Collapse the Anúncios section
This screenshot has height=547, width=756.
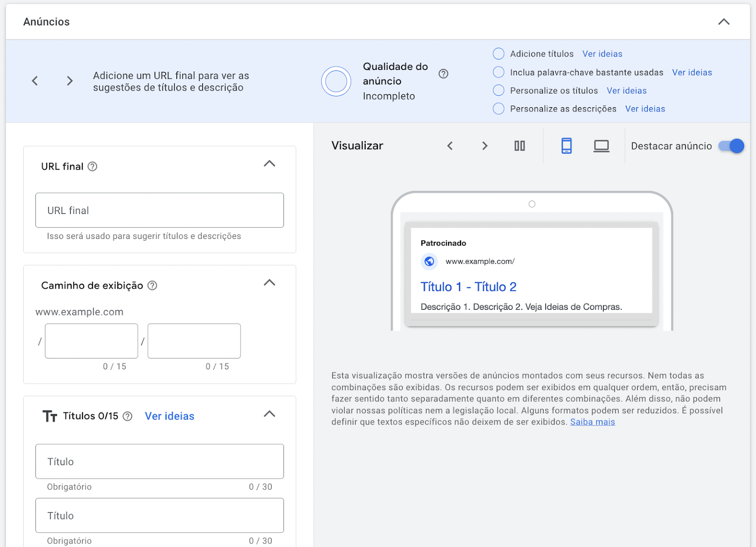click(x=723, y=22)
